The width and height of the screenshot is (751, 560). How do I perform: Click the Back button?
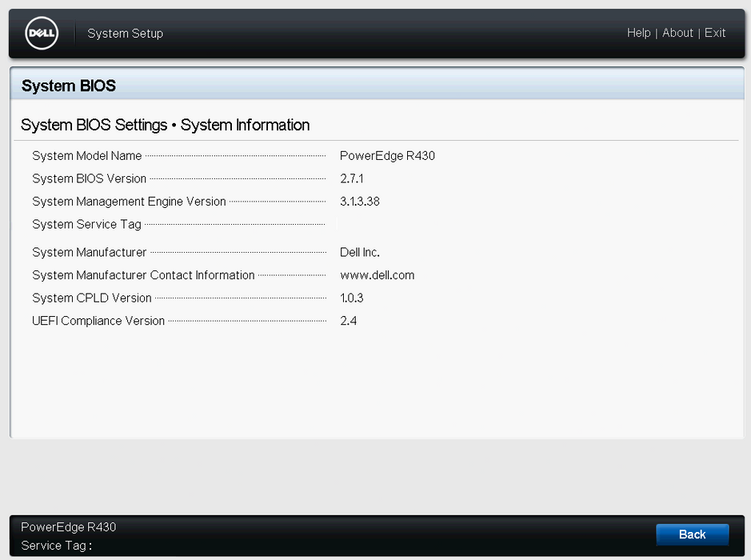click(692, 534)
